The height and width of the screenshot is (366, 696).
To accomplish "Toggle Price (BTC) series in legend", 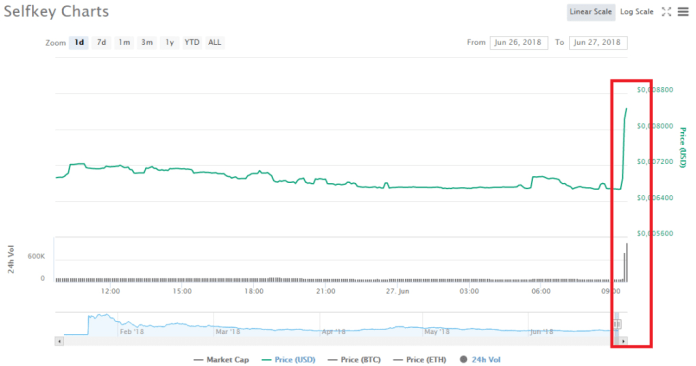I will 354,360.
